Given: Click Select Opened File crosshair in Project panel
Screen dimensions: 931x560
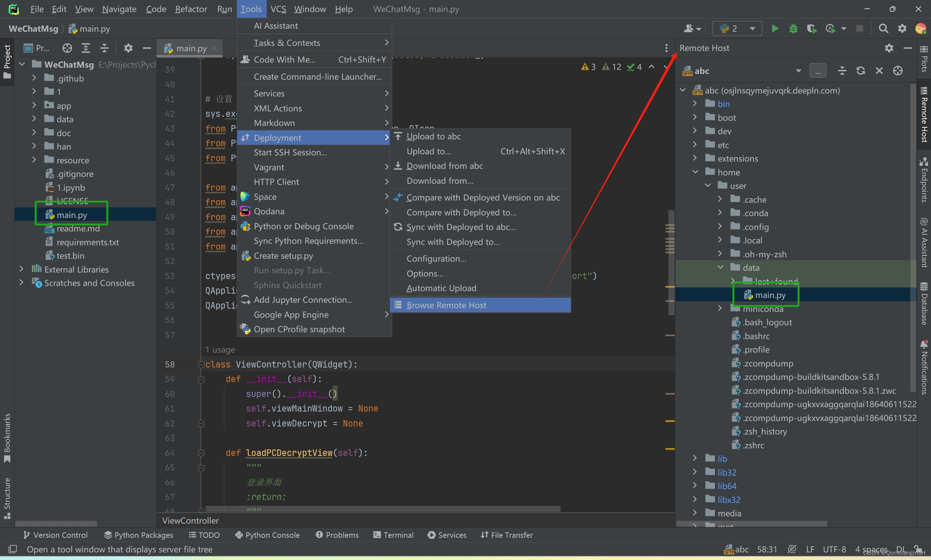Looking at the screenshot, I should 67,48.
